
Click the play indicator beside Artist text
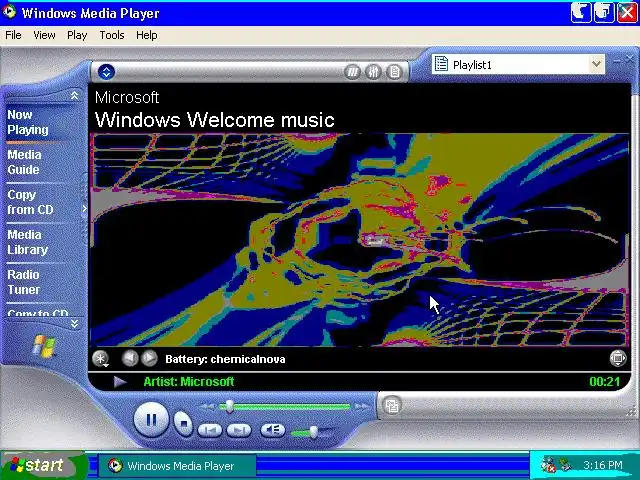[119, 382]
